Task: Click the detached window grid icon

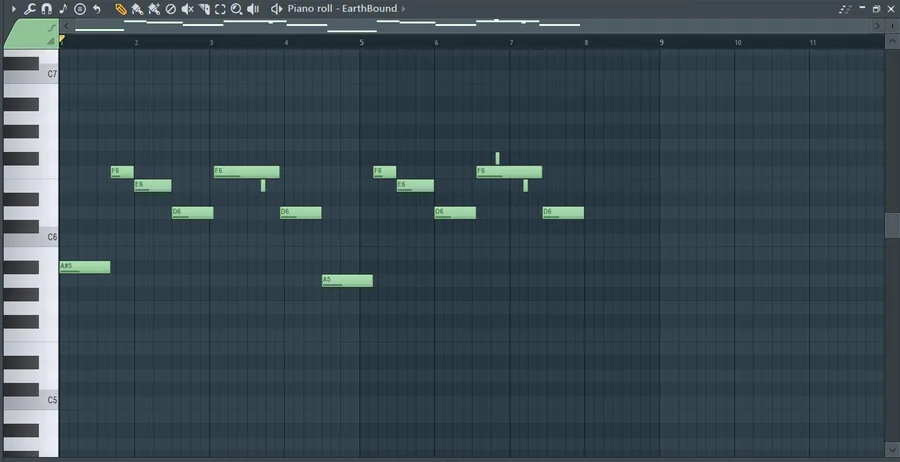Action: tap(845, 9)
